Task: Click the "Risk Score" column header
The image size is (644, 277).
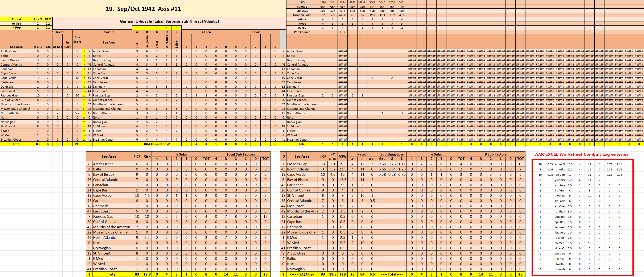Action: pos(77,40)
